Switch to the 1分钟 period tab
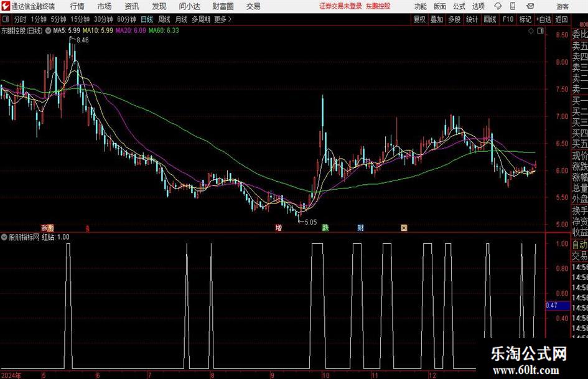Screen dimensions: 588x379 pos(38,19)
